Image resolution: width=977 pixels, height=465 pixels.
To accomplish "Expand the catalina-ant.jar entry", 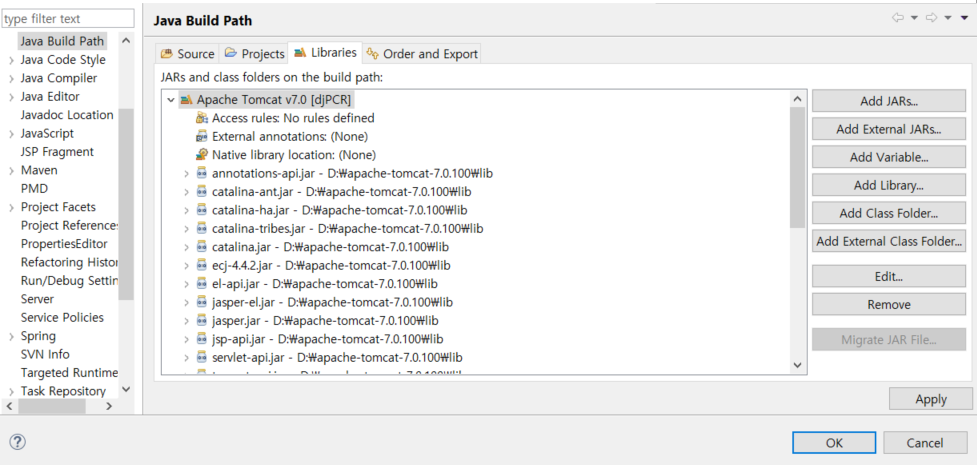I will click(186, 191).
